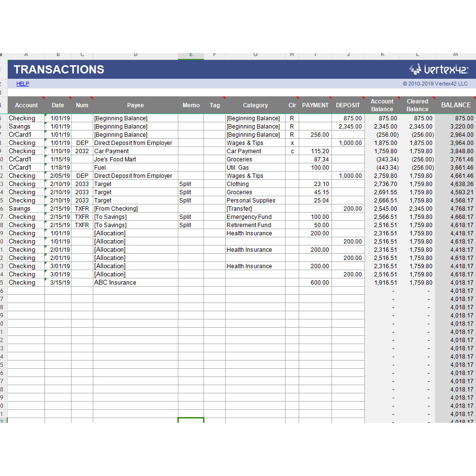Select the Util. Gas category cell

click(255, 168)
